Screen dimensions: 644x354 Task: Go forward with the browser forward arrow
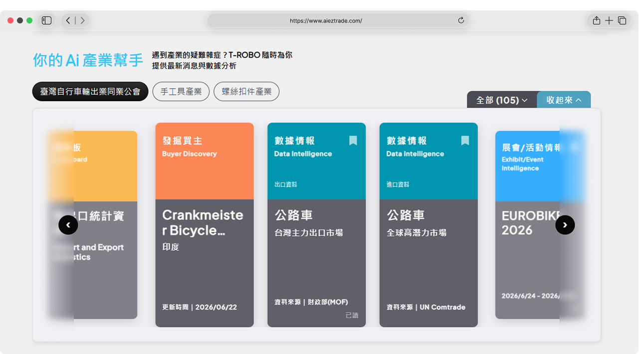click(x=82, y=20)
